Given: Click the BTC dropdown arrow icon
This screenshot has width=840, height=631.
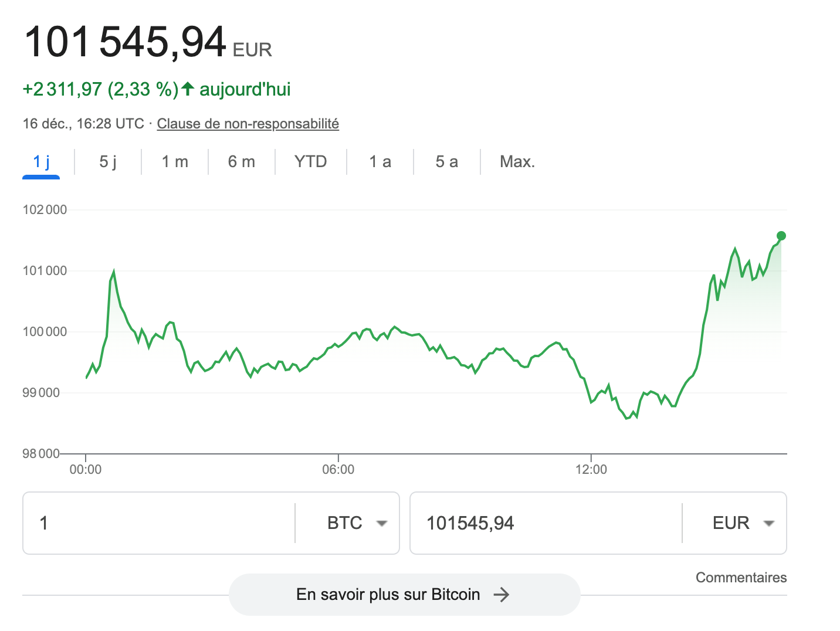Looking at the screenshot, I should click(382, 523).
